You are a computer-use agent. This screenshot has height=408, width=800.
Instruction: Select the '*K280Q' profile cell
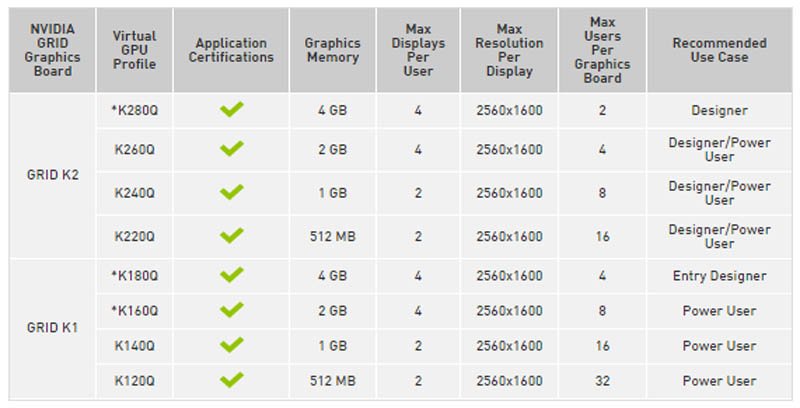point(135,110)
